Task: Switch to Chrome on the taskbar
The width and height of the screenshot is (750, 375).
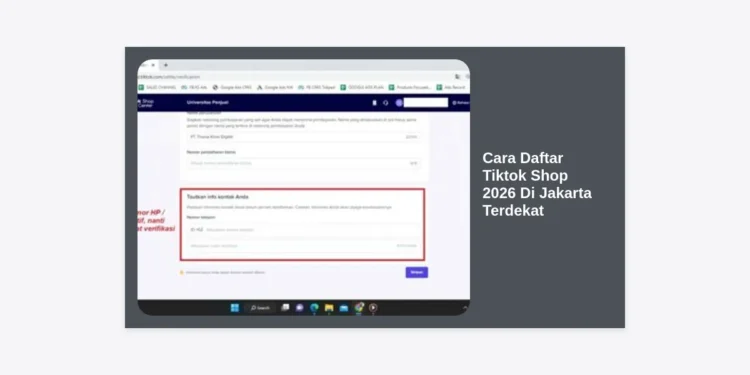Action: (x=359, y=308)
